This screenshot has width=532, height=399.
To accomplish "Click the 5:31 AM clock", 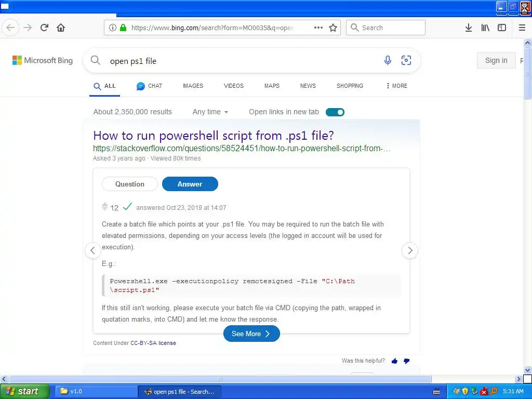I will click(513, 391).
